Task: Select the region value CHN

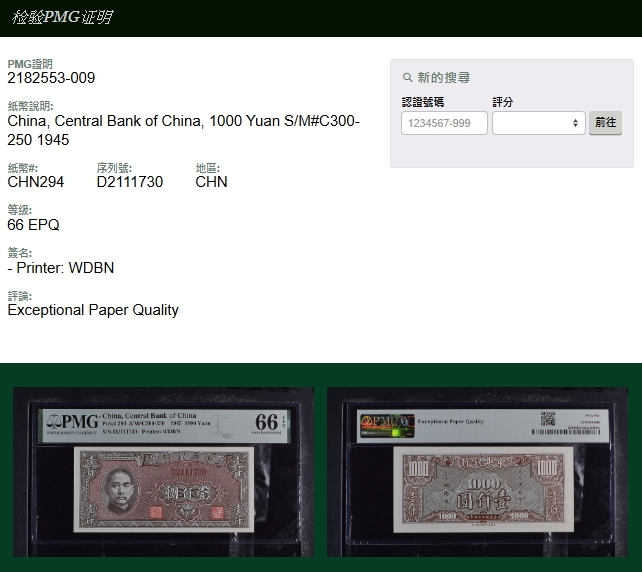Action: [211, 182]
